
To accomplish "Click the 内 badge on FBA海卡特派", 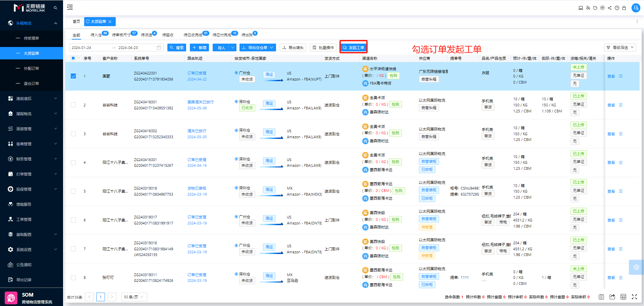I will tap(365, 83).
